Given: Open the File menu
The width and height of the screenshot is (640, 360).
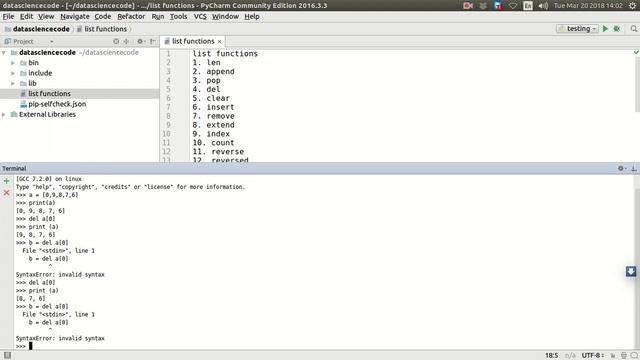Looking at the screenshot, I should [8, 16].
